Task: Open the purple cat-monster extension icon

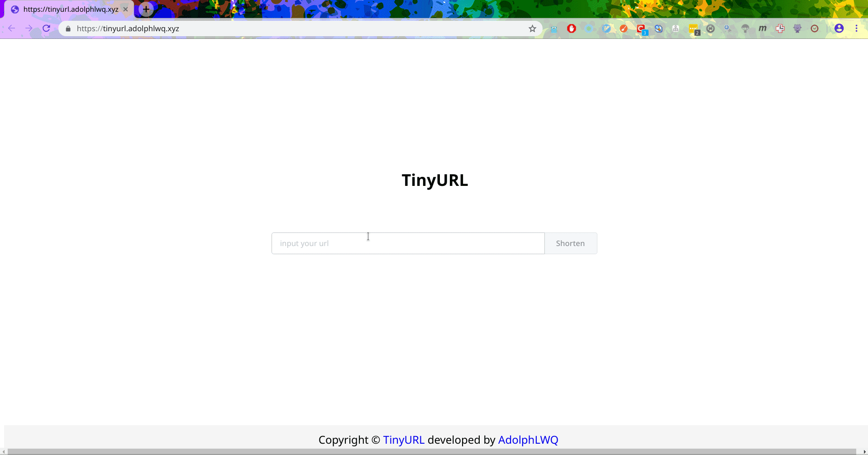Action: 797,28
